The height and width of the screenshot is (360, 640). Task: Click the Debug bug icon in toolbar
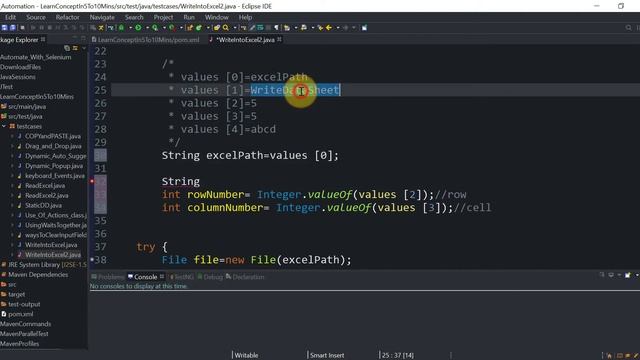(121, 28)
